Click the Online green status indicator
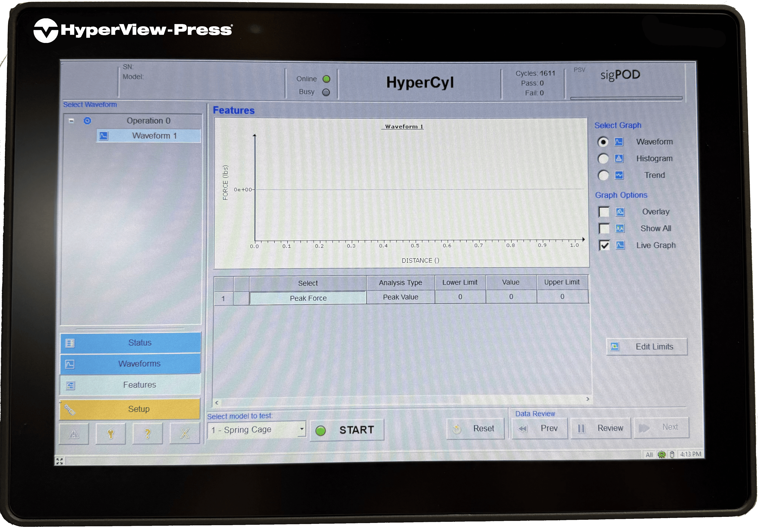 click(x=327, y=79)
